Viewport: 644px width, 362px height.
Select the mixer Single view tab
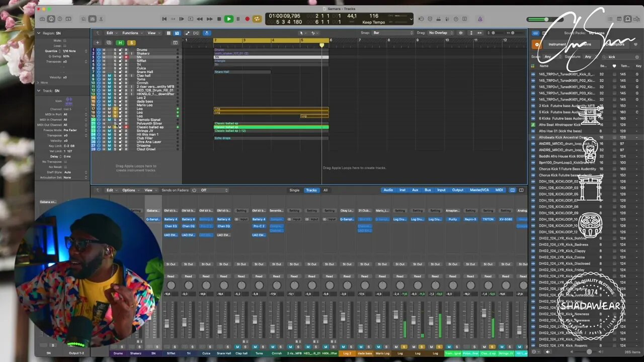(x=294, y=190)
